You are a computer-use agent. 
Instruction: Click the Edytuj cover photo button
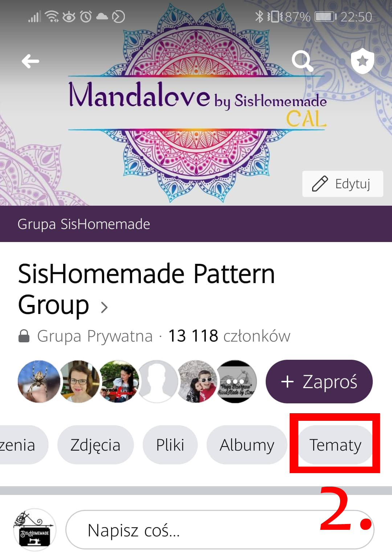[x=343, y=184]
